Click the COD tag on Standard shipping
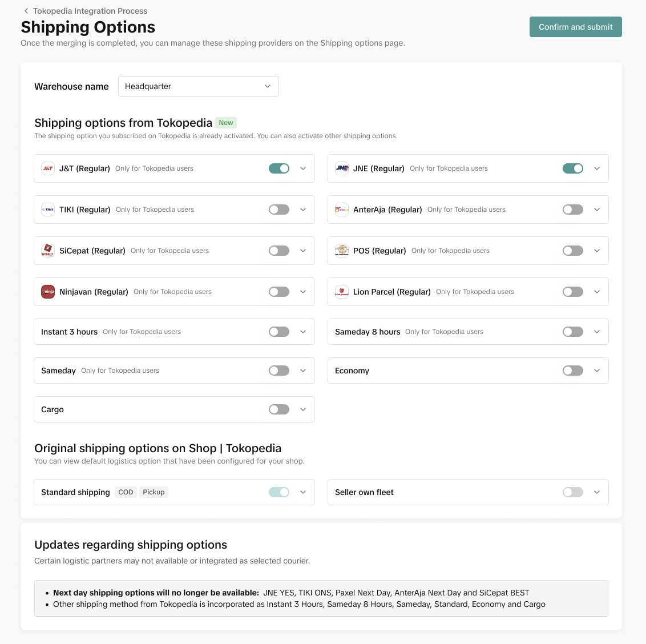 point(126,492)
